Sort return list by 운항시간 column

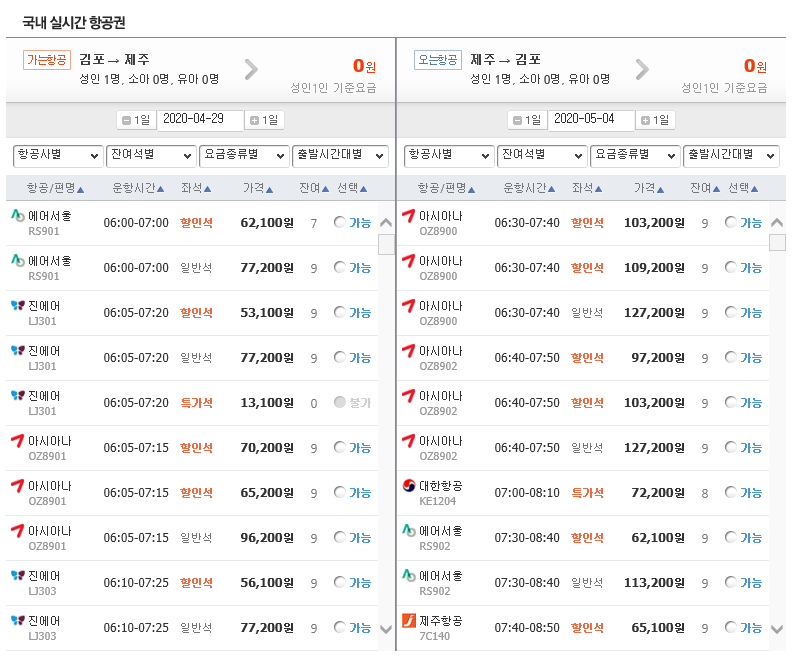(528, 188)
